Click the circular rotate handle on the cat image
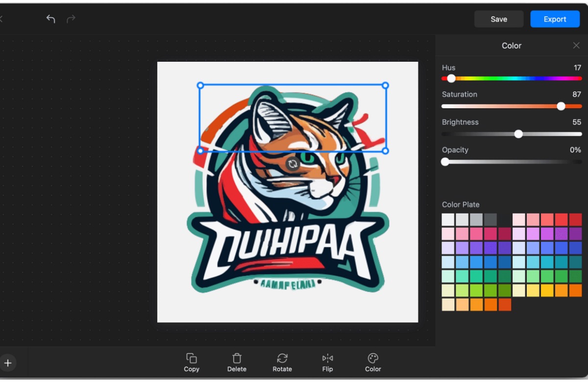 [293, 164]
